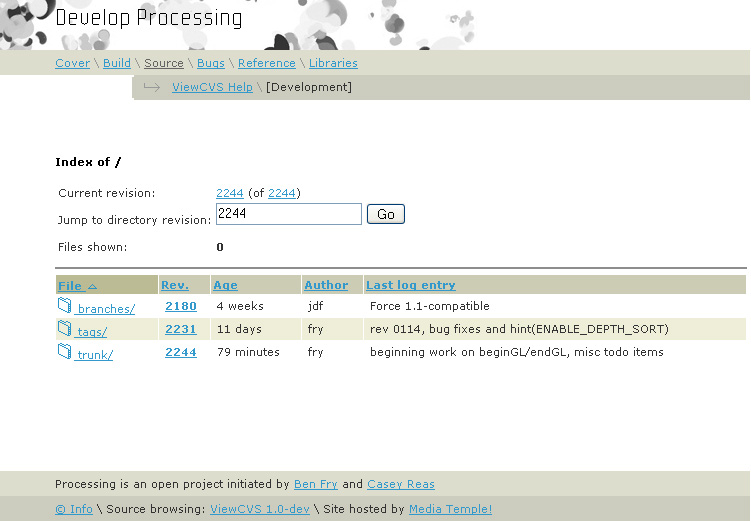The height and width of the screenshot is (521, 751).
Task: Click the directory revision input field
Action: click(x=288, y=214)
